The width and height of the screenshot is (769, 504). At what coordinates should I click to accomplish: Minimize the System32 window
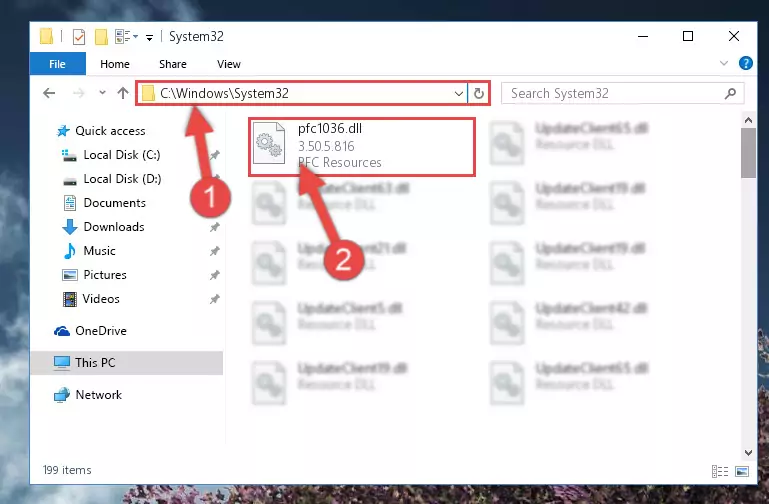pyautogui.click(x=643, y=36)
